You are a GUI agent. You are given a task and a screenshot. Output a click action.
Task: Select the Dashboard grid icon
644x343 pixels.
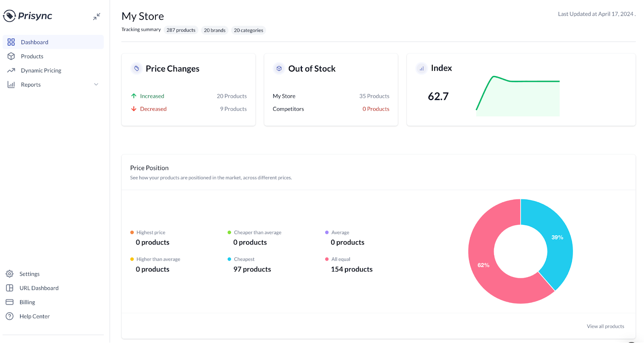point(11,42)
